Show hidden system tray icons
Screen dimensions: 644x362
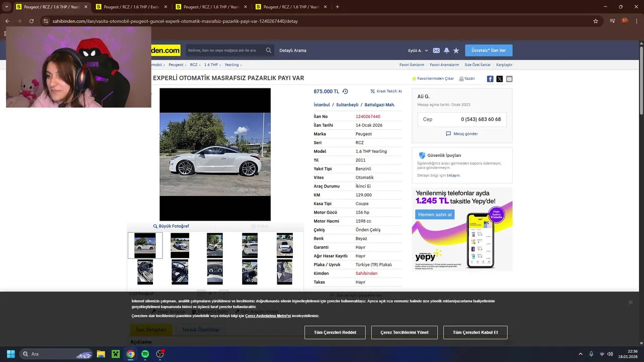coord(580,354)
